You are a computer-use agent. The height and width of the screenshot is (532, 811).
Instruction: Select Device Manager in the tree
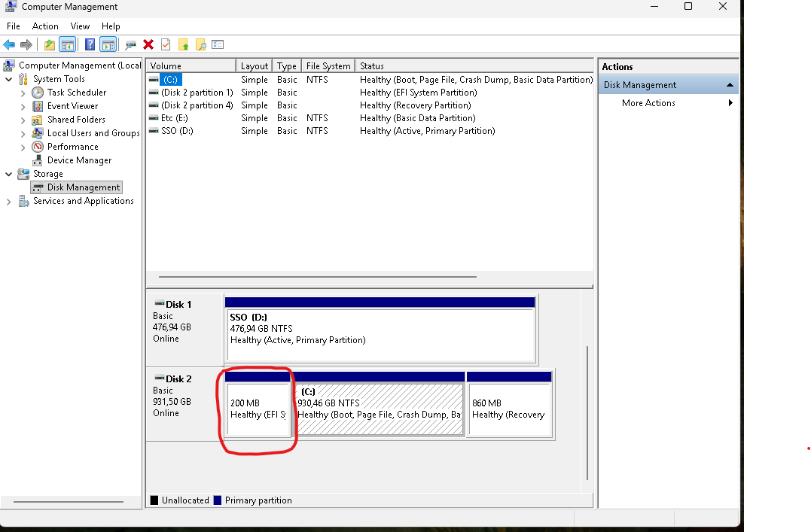tap(79, 160)
